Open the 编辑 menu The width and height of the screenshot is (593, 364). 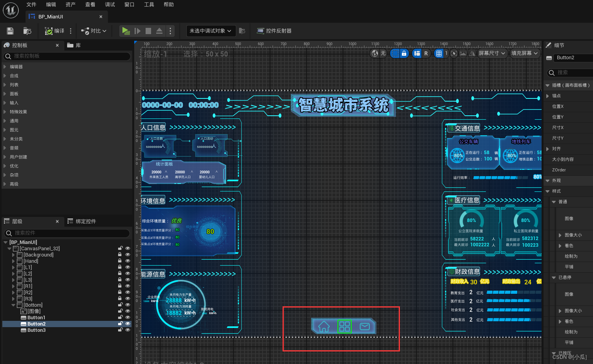pos(51,5)
